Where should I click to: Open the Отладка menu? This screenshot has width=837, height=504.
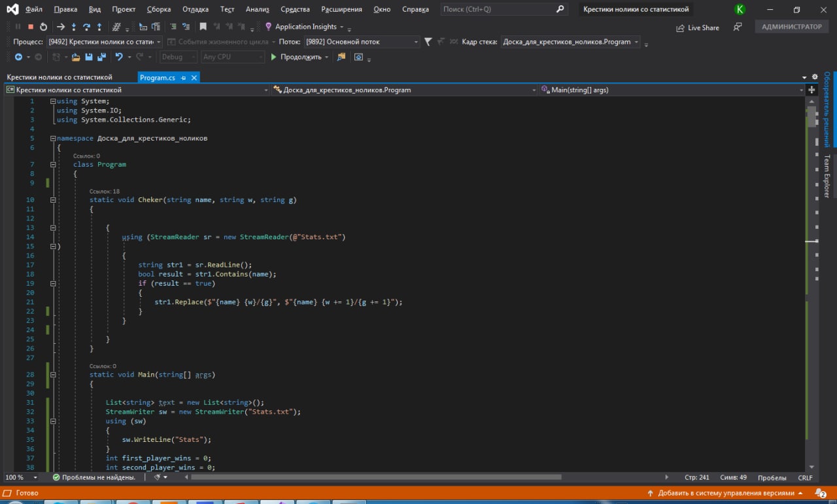click(x=196, y=10)
